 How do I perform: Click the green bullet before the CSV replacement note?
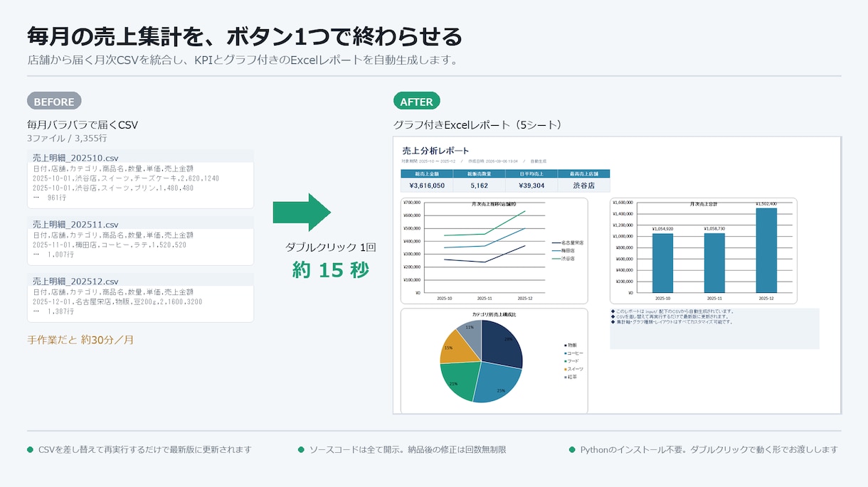point(30,450)
